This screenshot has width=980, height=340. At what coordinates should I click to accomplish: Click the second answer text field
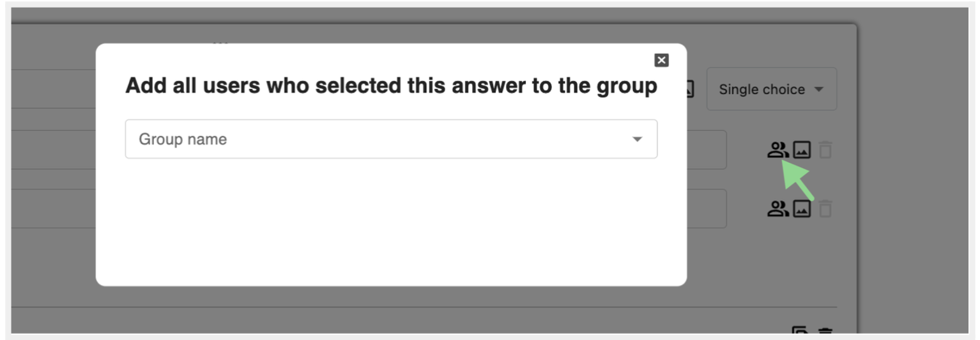click(x=706, y=208)
